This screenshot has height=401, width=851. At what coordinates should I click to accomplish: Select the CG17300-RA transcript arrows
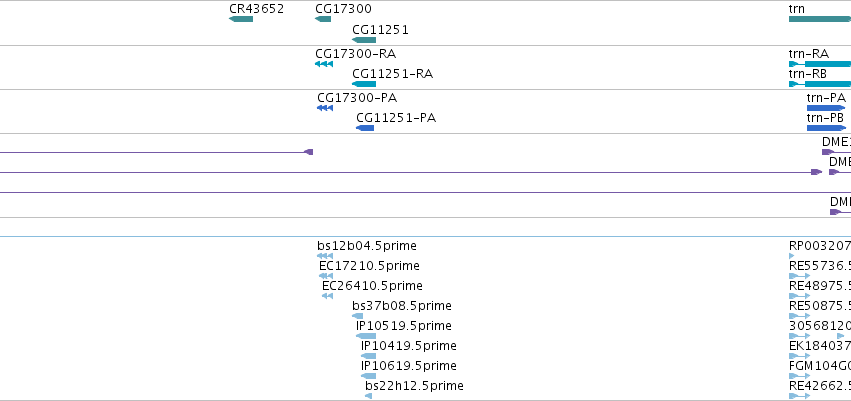324,64
